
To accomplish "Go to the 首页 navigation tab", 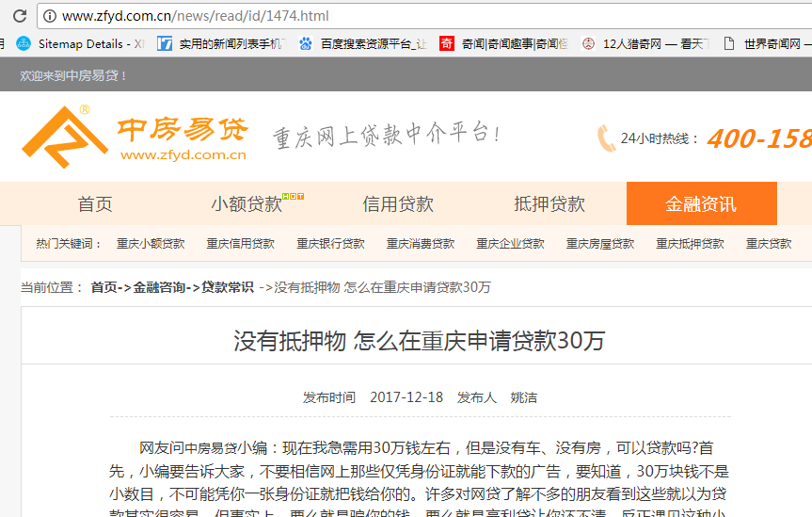I will (95, 204).
